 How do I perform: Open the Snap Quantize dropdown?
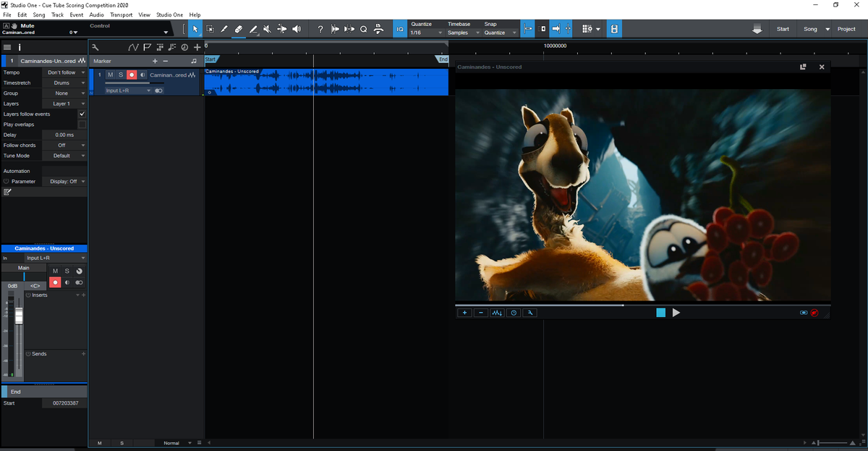[501, 33]
